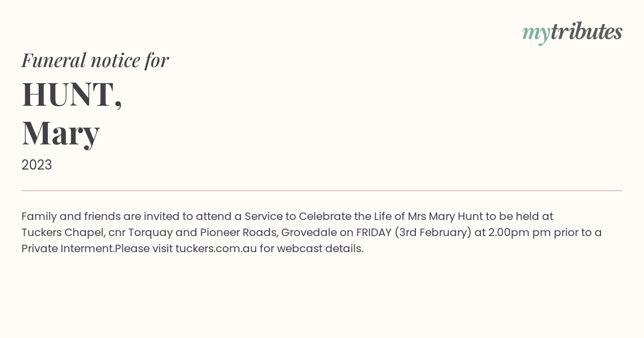Click the Mary first name heading
Screen dimensions: 644x338
point(61,133)
